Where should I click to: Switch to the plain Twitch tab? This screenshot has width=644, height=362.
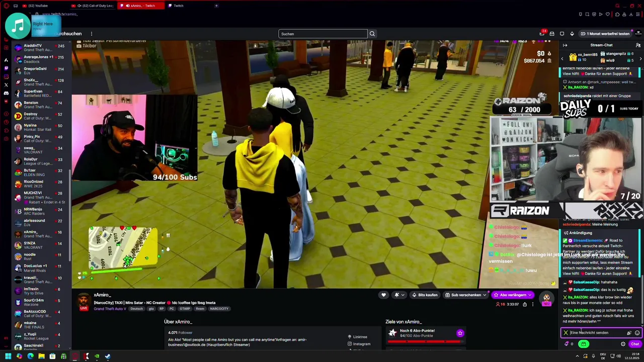click(188, 6)
